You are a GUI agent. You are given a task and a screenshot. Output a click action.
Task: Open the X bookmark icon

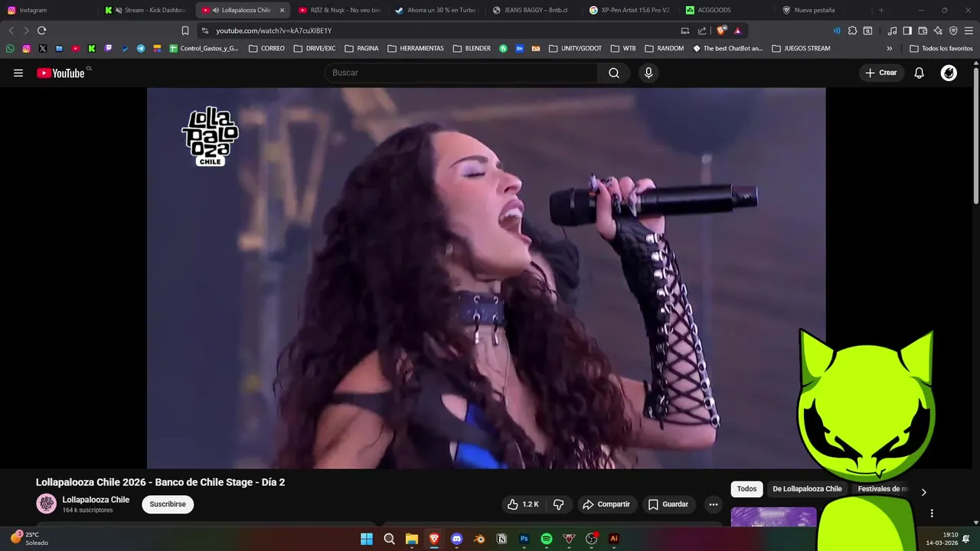[42, 48]
